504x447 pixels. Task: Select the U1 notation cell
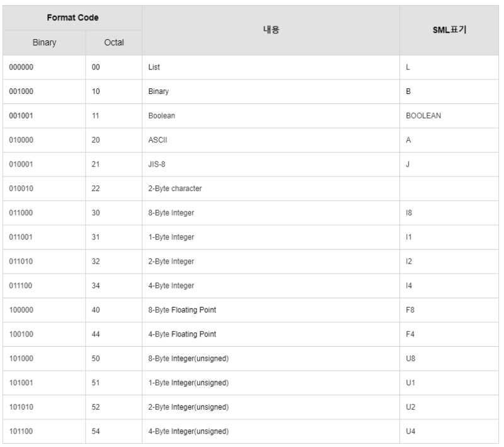point(448,383)
